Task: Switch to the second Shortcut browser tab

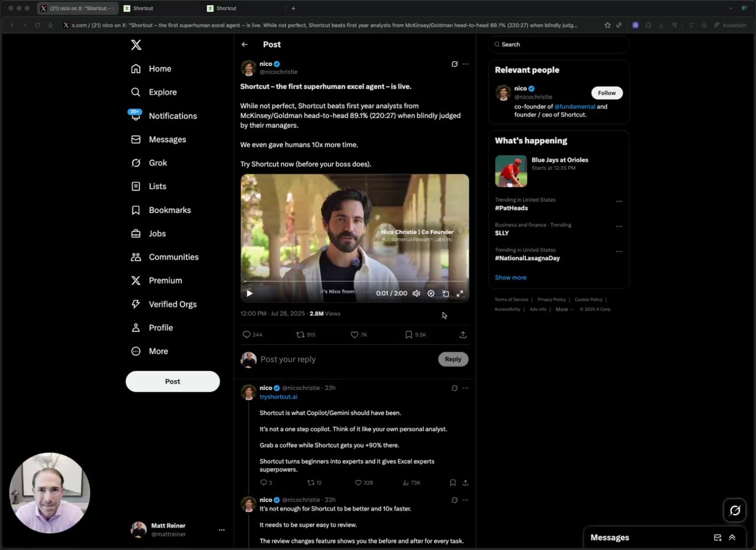Action: coord(244,8)
